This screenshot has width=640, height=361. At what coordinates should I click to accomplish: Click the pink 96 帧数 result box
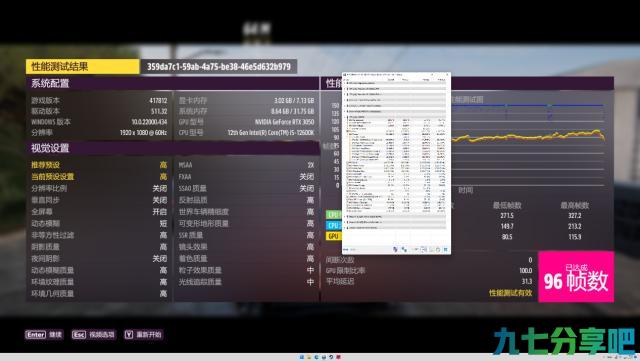tap(576, 276)
